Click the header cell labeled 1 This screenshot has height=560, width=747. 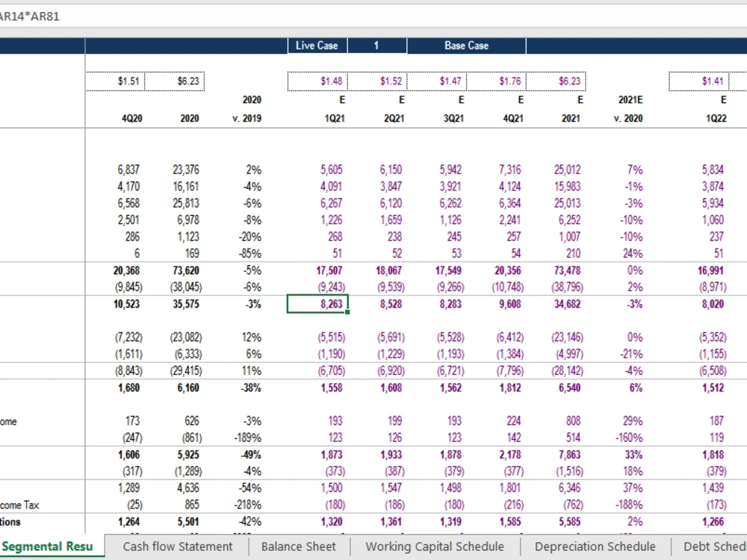(377, 45)
